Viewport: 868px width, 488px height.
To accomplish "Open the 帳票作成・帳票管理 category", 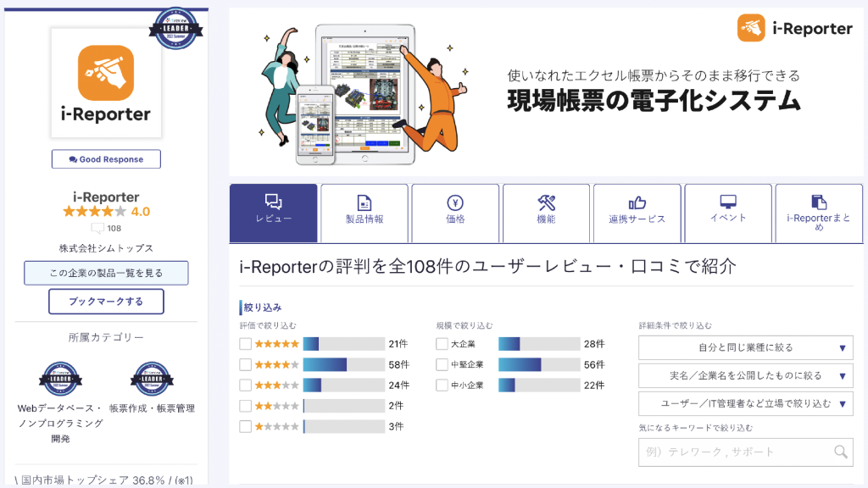I will click(152, 408).
